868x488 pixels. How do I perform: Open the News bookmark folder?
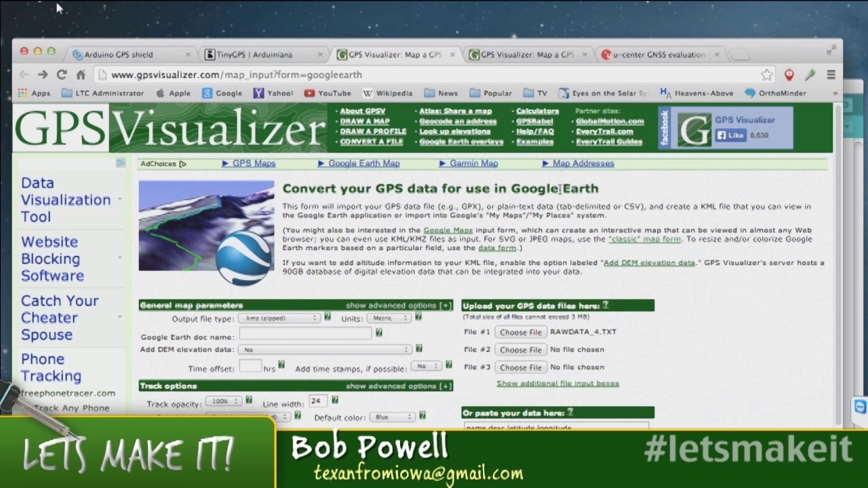[x=441, y=93]
